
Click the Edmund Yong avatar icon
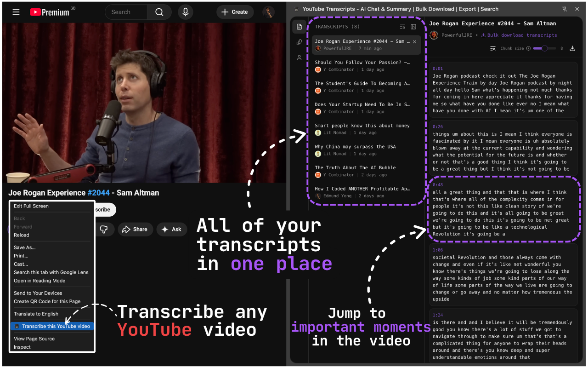click(318, 196)
